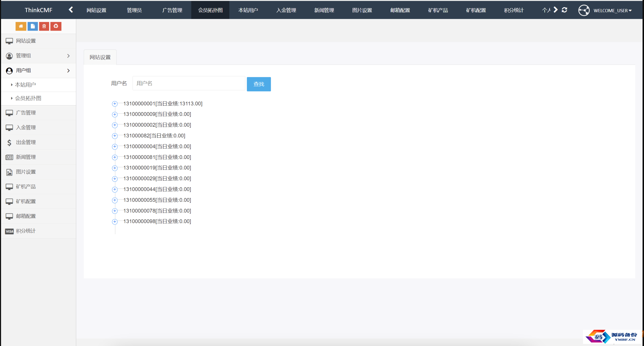Switch to 矿机配置 top tab
Screen dimensions: 644x346
point(476,10)
